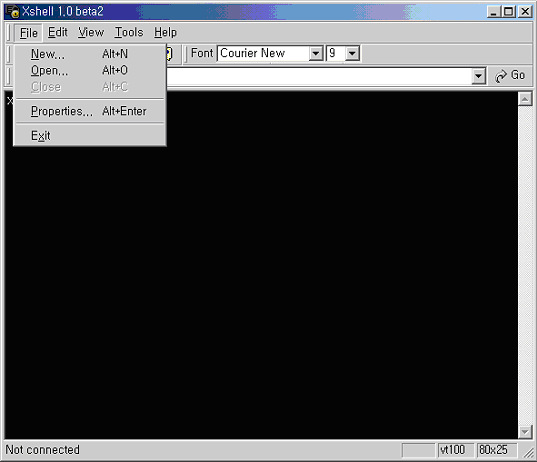Viewport: 537px width, 462px height.
Task: Click the 80x25 status bar entry
Action: (x=497, y=450)
